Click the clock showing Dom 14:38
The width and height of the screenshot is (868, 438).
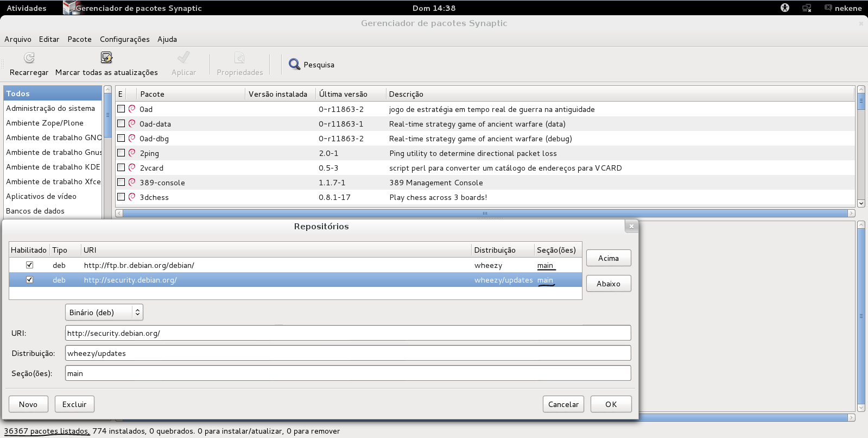point(434,8)
